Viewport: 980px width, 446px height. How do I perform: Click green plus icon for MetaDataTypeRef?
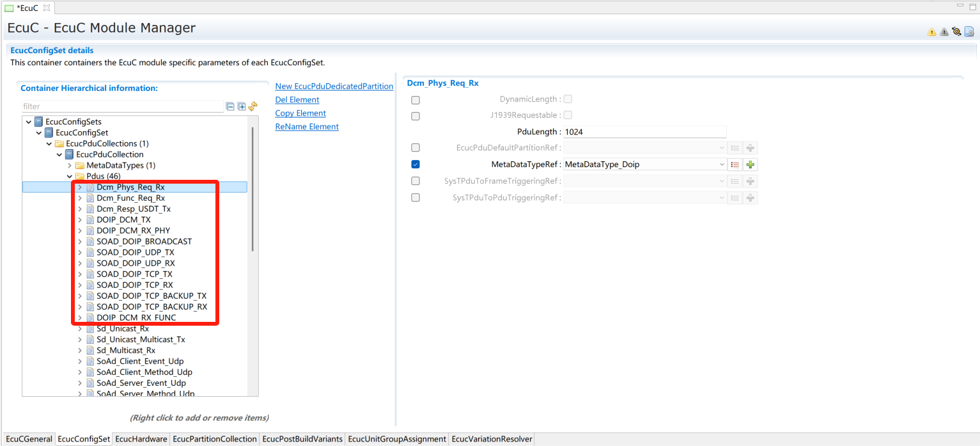coord(751,164)
